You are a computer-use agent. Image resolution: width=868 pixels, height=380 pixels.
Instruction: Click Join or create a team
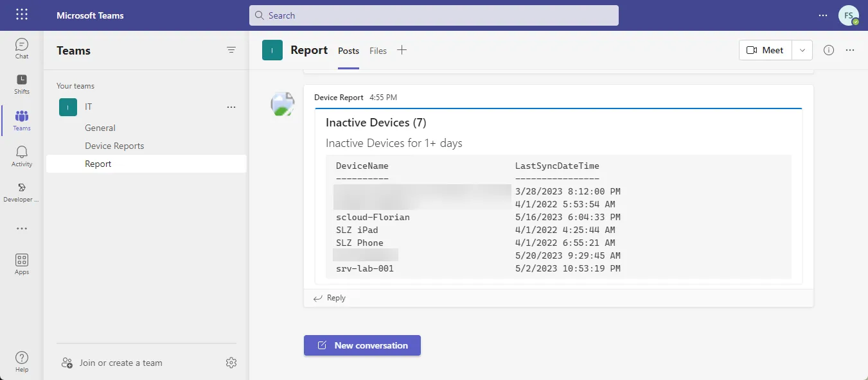click(121, 363)
